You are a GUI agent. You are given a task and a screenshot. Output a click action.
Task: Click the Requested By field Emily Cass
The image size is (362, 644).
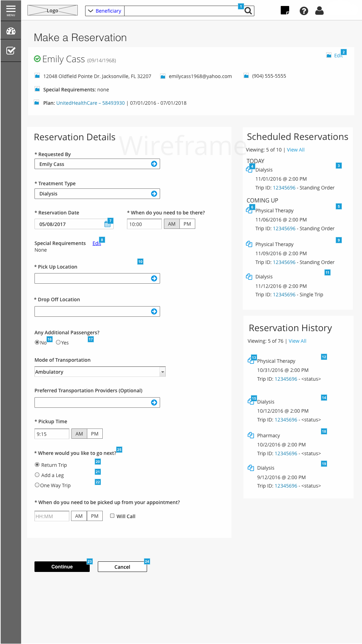(97, 164)
